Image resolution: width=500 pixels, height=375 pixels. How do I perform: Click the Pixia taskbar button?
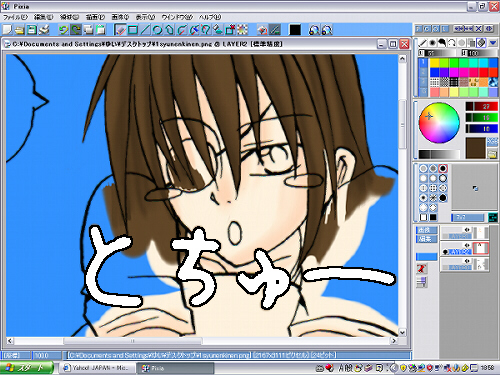click(176, 368)
